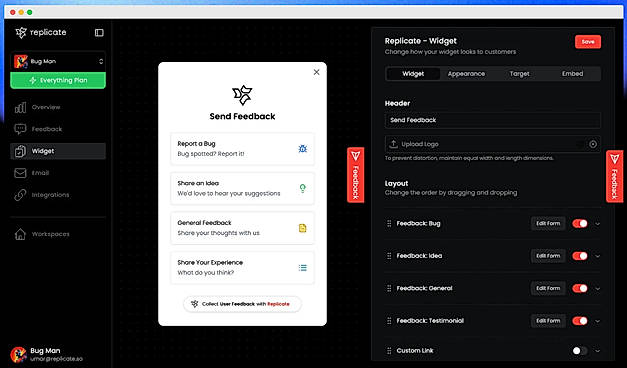Switch to the Appearance tab
Screen dimensions: 627x368
coord(466,74)
